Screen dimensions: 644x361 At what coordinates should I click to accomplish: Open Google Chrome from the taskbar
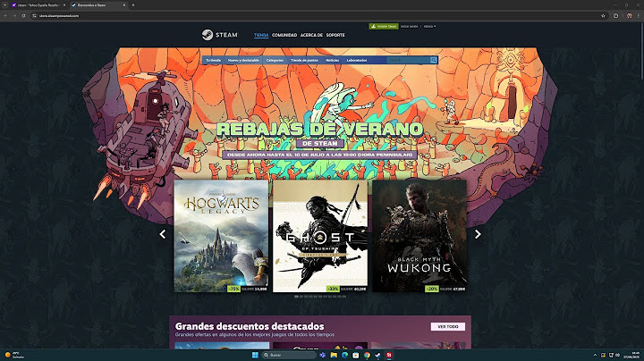[367, 355]
